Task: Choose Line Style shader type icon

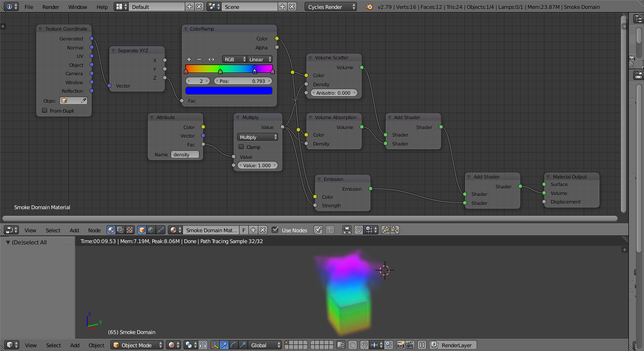Action: (160, 230)
